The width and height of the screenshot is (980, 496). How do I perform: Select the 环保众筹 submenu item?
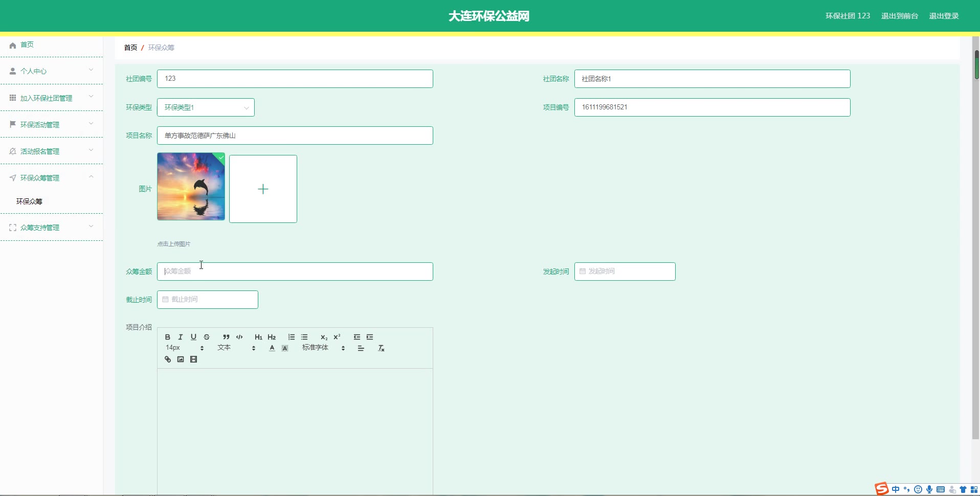(29, 201)
